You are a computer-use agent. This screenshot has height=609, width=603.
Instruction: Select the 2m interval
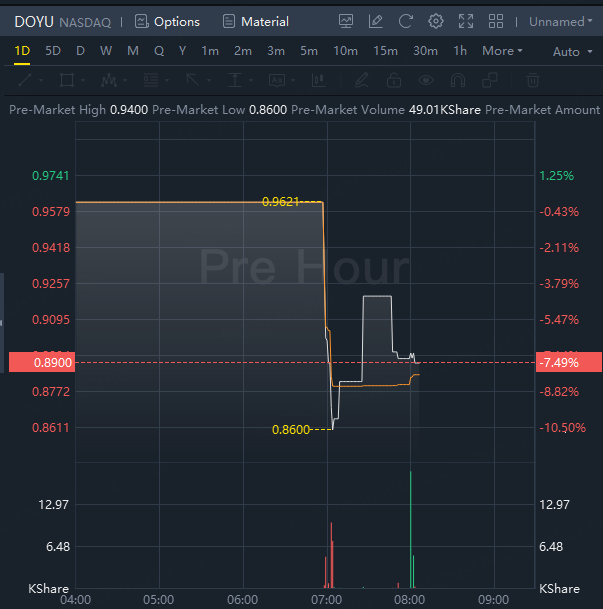(x=243, y=51)
